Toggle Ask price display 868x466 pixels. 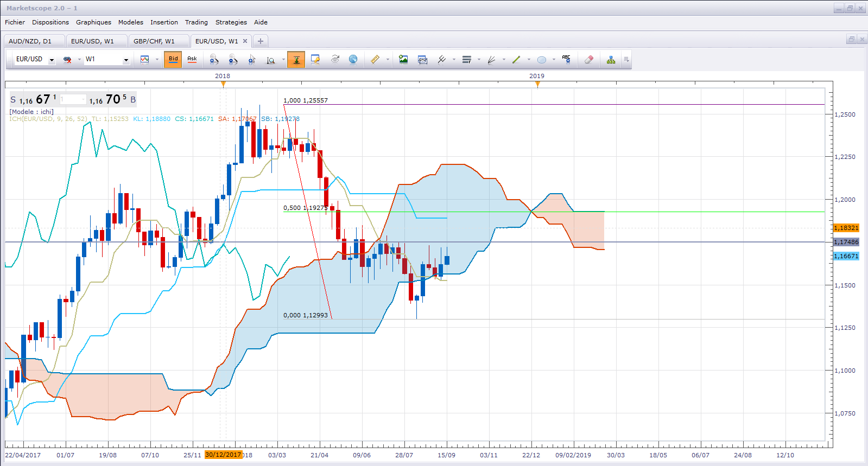(x=192, y=60)
